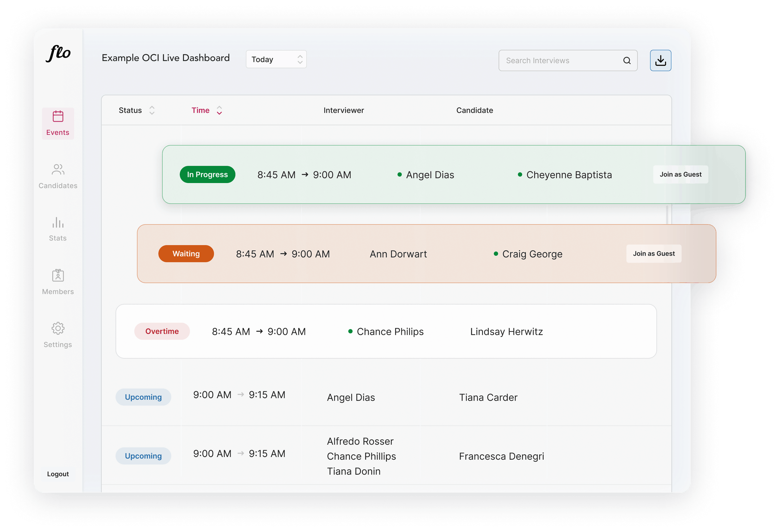
Task: Join Craig George interview as guest
Action: click(653, 254)
